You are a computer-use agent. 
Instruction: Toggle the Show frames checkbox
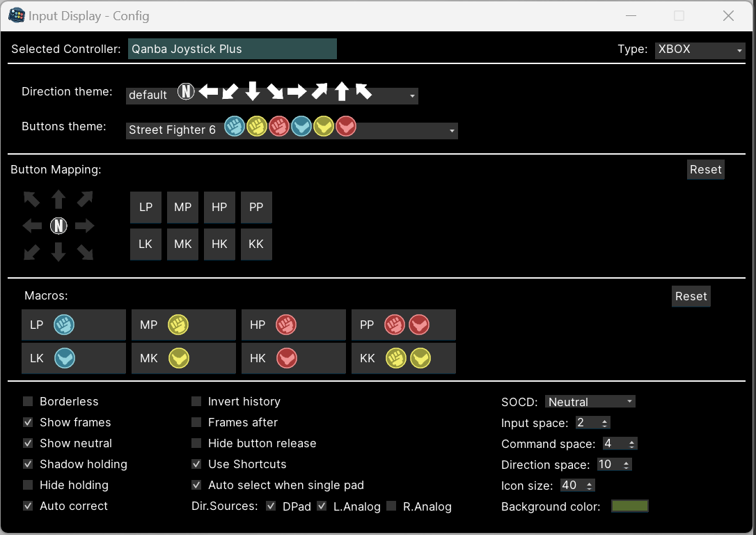pyautogui.click(x=28, y=422)
